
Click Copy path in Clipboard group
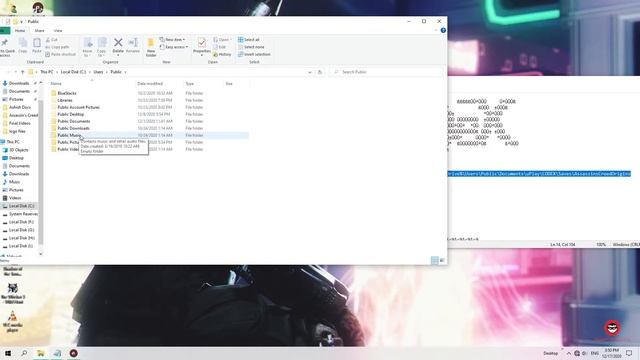57,47
